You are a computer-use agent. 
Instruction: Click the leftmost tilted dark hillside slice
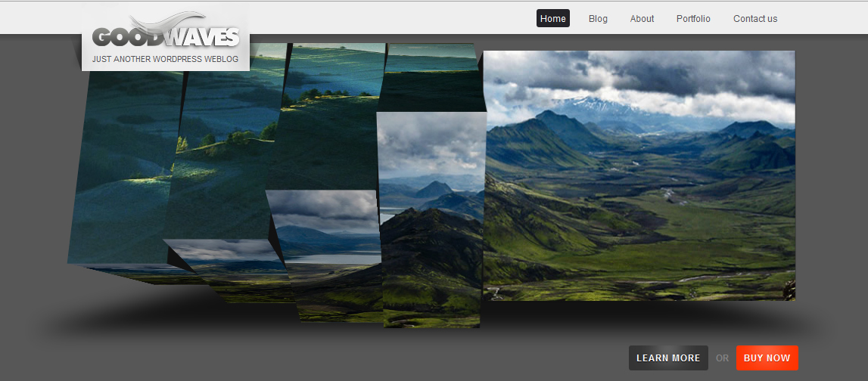click(x=121, y=174)
